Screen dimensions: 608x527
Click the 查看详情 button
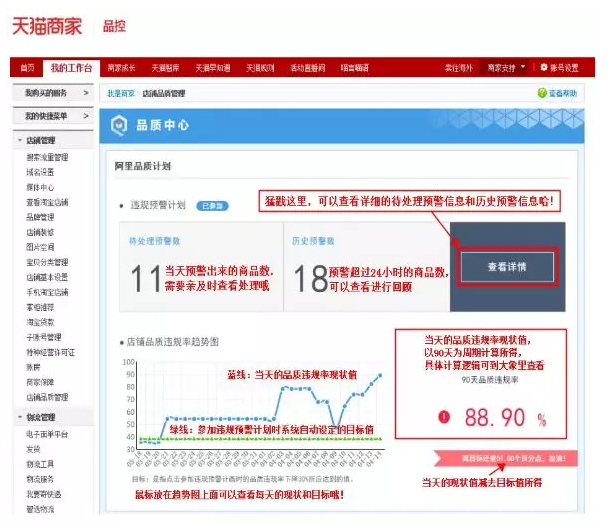coord(507,267)
